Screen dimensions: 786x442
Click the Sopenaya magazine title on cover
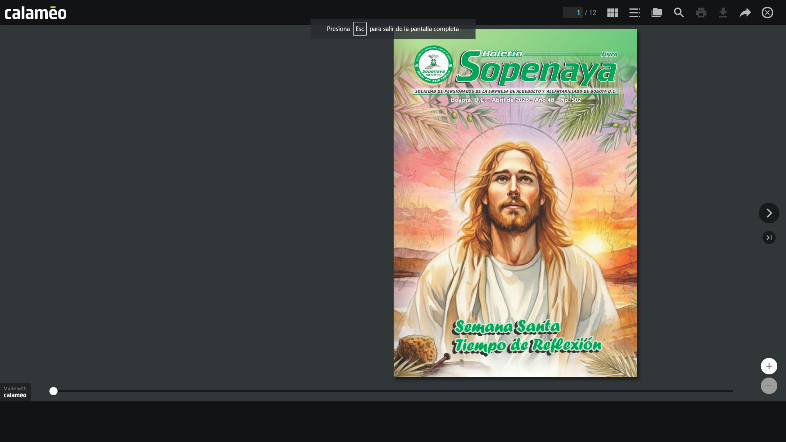point(535,68)
